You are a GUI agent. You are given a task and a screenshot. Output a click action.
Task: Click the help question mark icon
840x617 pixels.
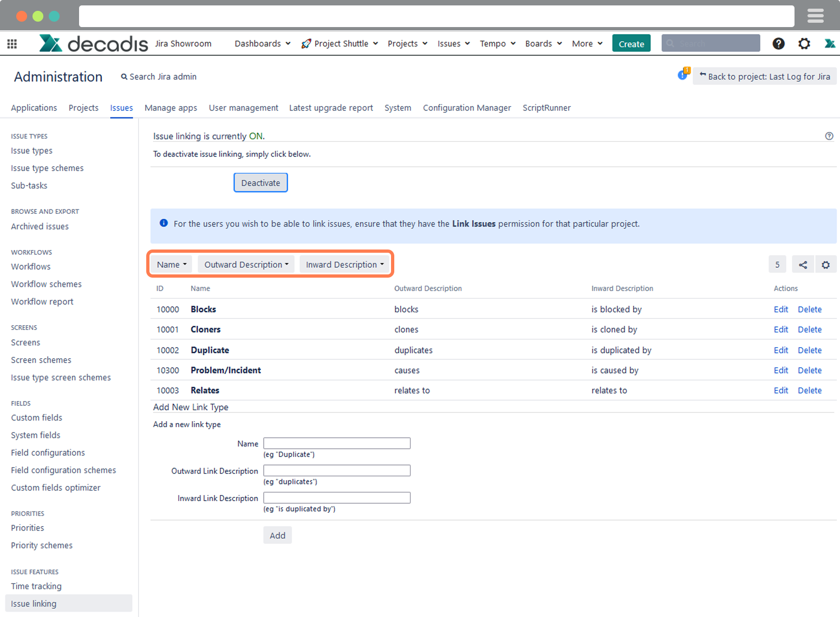[x=778, y=44]
